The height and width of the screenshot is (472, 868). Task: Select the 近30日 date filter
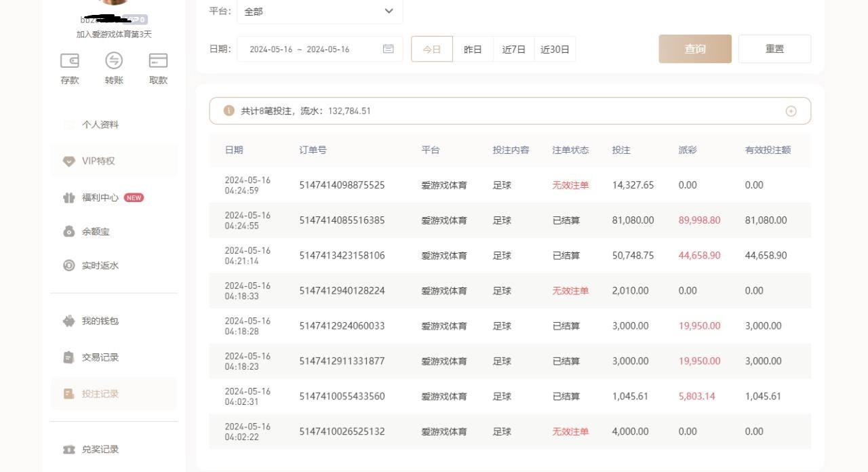point(555,50)
